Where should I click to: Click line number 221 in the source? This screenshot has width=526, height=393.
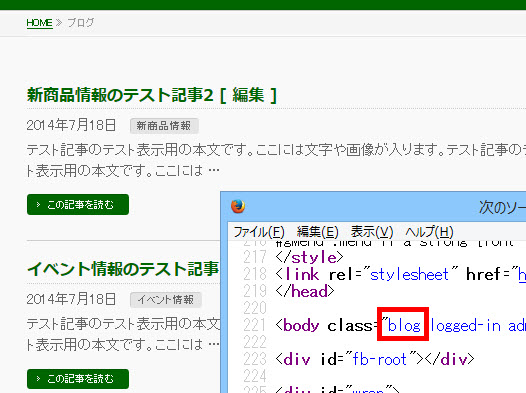[255, 325]
